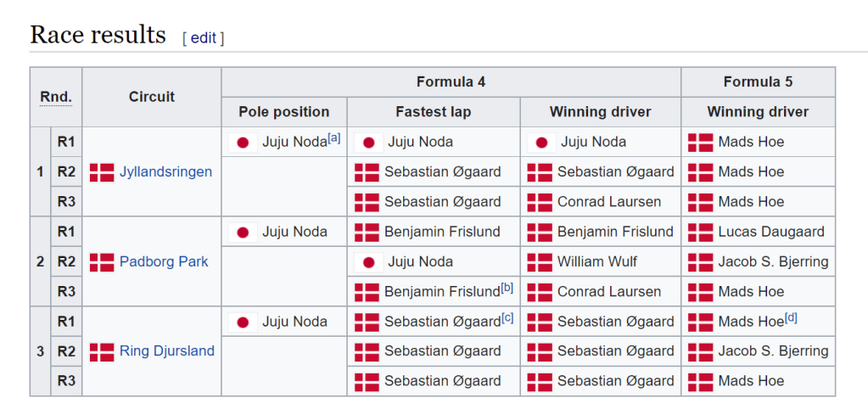868x415 pixels.
Task: Click the Denmark flag beside Ring Djursland
Action: coord(101,351)
